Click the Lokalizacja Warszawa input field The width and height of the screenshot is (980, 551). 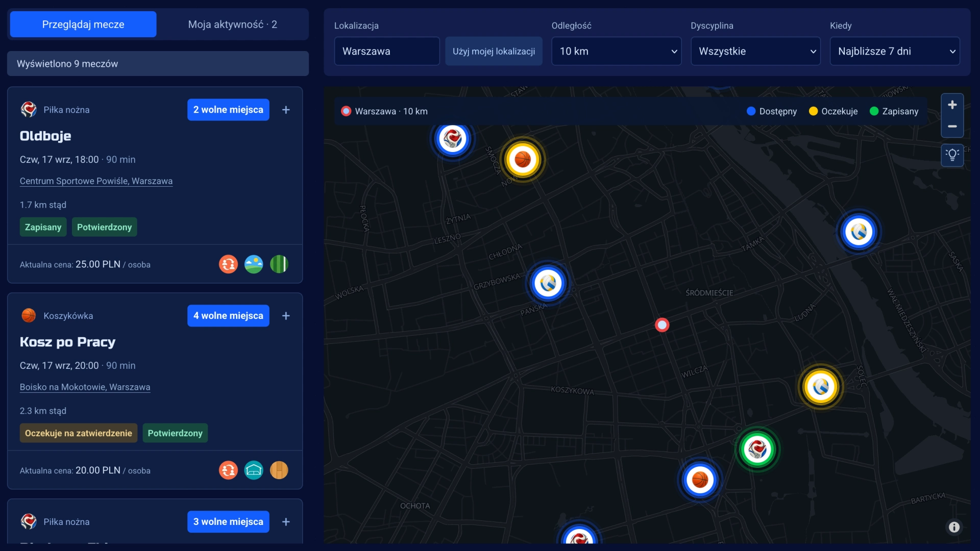click(x=387, y=51)
